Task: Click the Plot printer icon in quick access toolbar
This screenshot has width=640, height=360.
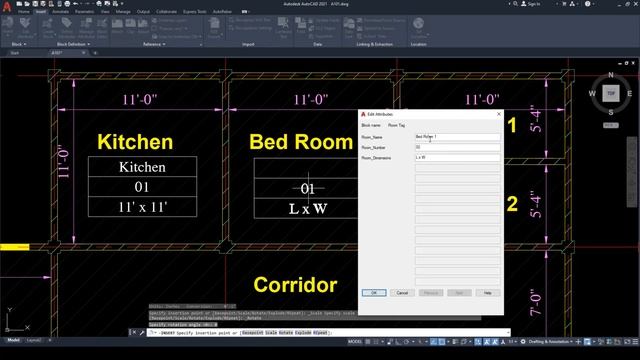Action: point(67,4)
